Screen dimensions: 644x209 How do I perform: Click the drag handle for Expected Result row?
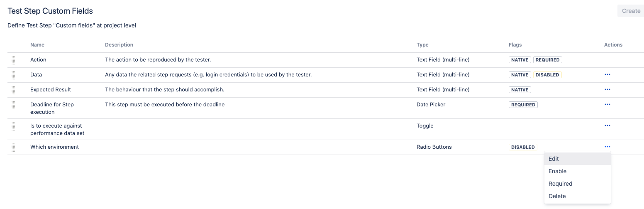tap(13, 90)
